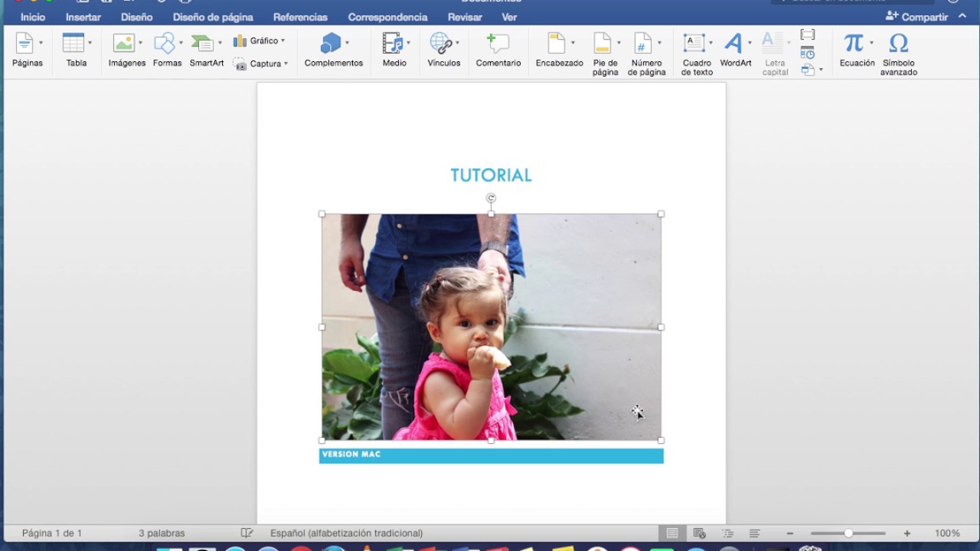Image resolution: width=980 pixels, height=551 pixels.
Task: Open Símbolo avanzado omega icon
Action: (x=899, y=43)
